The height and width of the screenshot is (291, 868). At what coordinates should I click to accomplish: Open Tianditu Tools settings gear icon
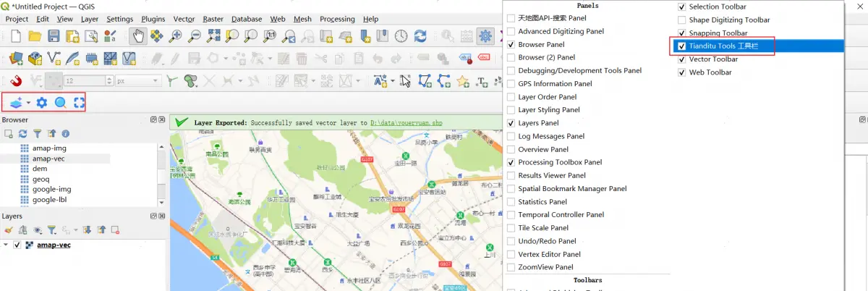[42, 103]
